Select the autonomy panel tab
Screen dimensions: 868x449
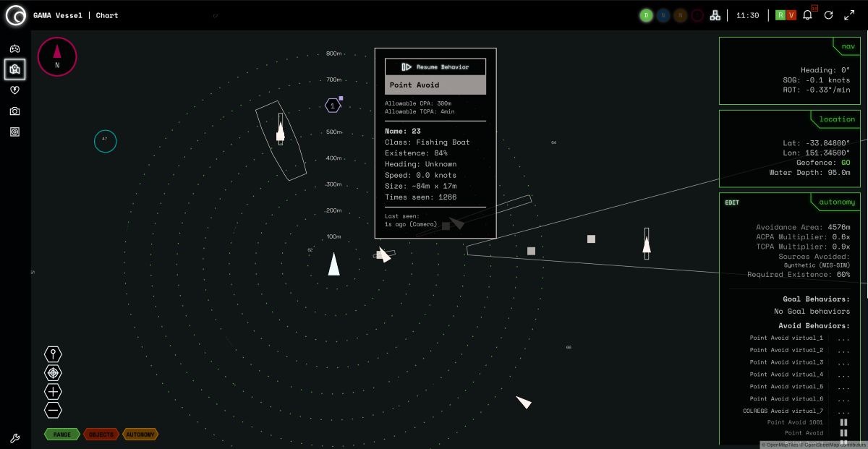[x=838, y=202]
